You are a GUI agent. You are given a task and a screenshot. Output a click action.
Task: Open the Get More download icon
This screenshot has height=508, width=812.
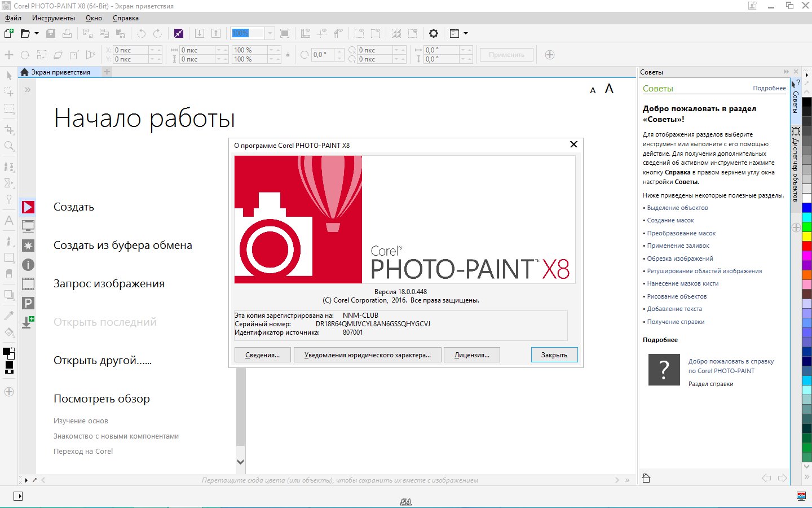[x=28, y=322]
